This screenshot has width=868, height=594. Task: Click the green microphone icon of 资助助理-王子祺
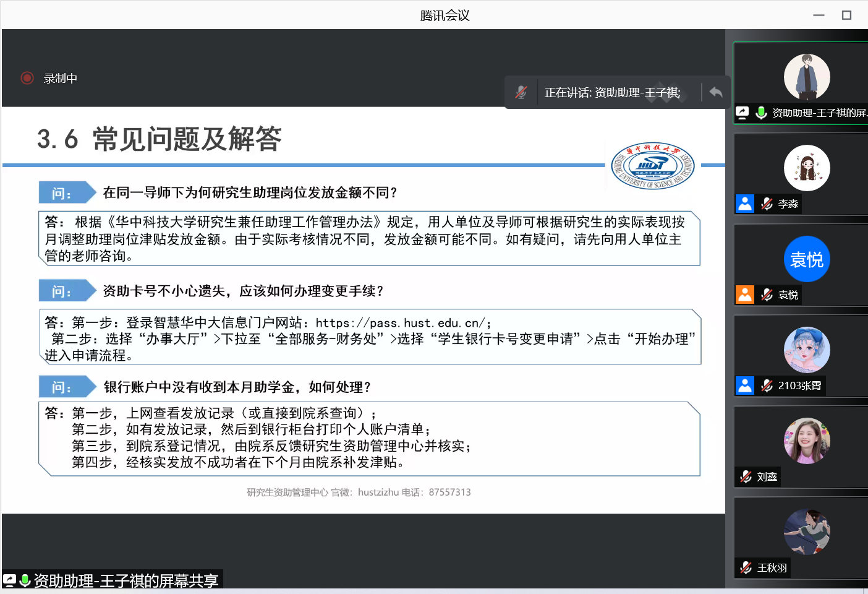762,113
